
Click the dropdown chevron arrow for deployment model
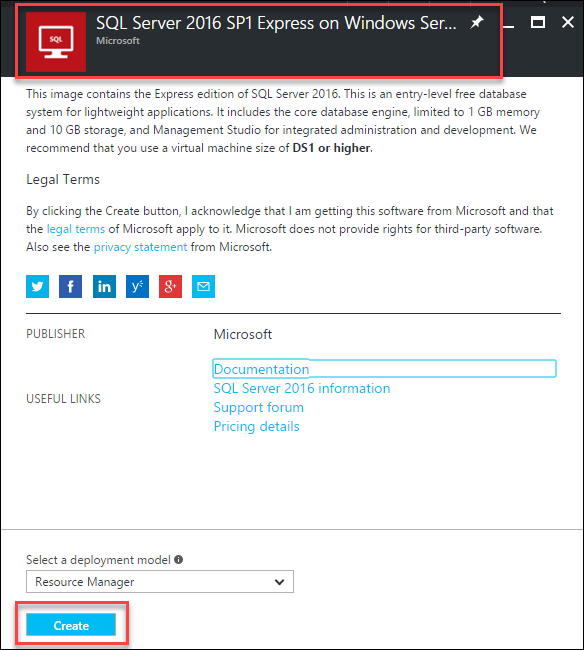[x=279, y=582]
